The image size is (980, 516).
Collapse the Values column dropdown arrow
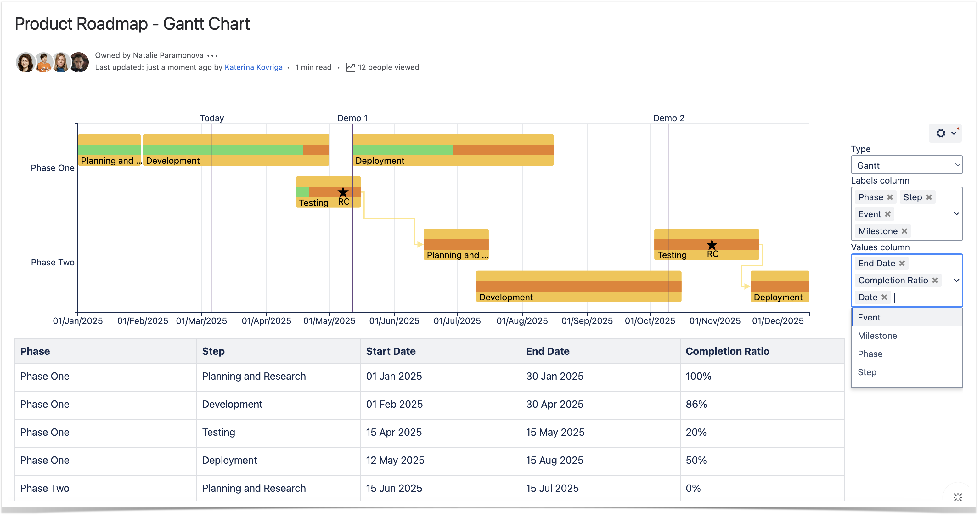956,281
